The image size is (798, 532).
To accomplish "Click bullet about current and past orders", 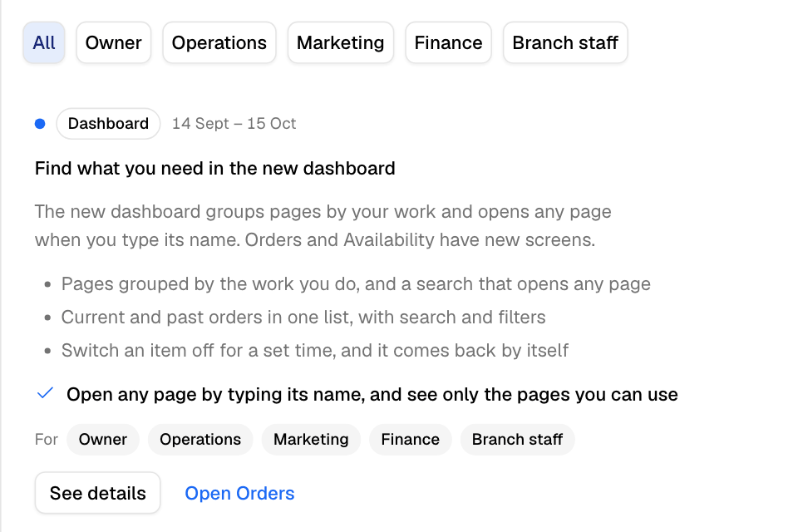I will (303, 318).
